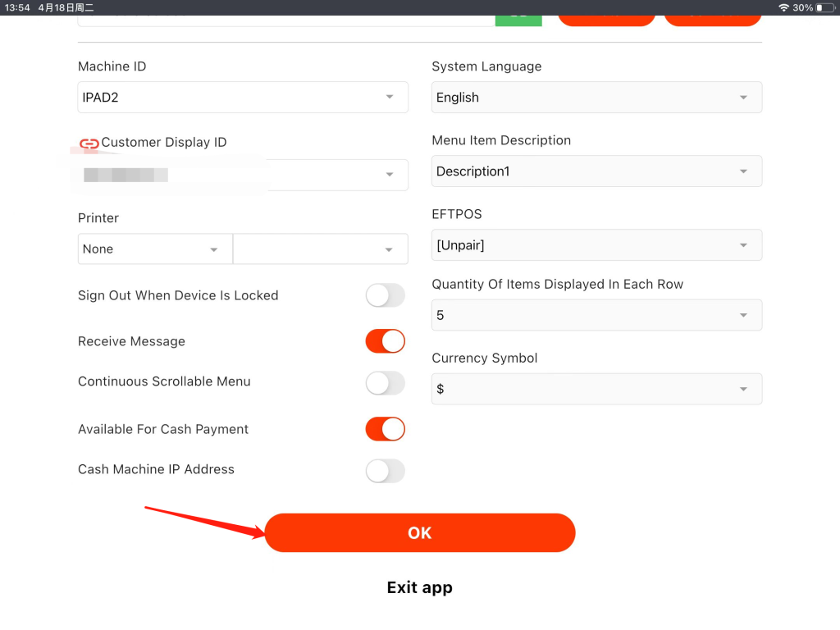
Task: Open the Menu Item Description dropdown
Action: [x=596, y=171]
